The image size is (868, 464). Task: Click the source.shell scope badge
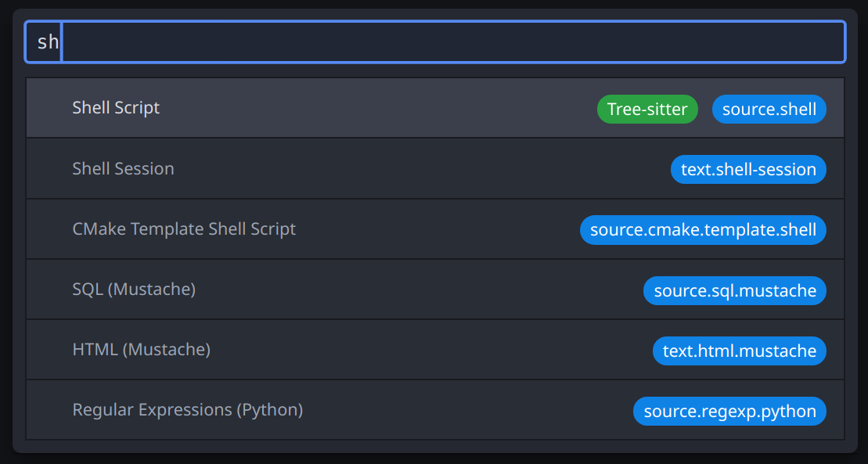769,110
